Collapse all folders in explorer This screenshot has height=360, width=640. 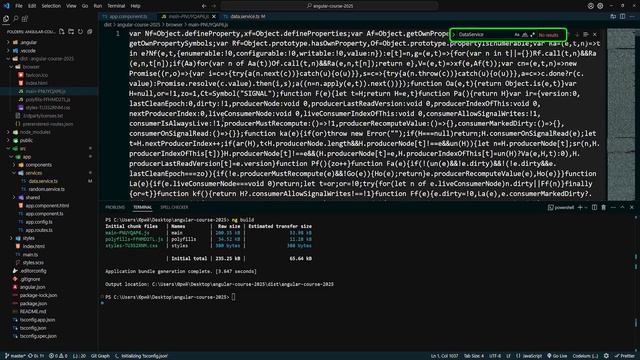90,32
